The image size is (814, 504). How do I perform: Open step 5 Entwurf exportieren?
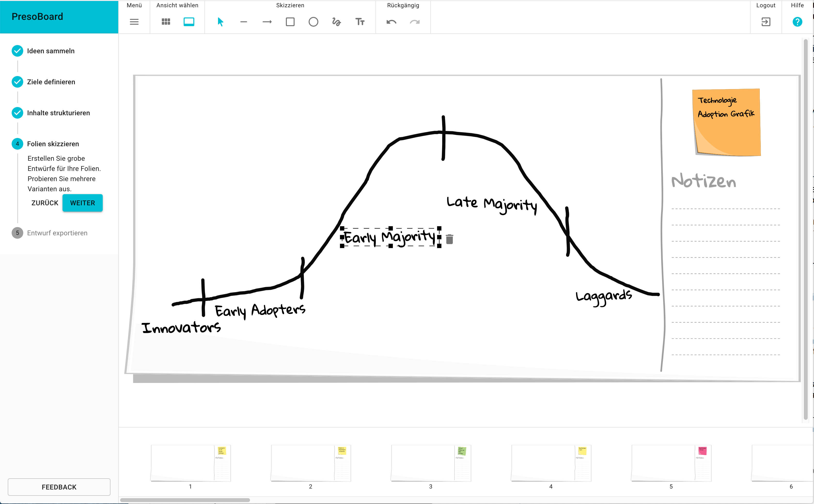coord(57,233)
